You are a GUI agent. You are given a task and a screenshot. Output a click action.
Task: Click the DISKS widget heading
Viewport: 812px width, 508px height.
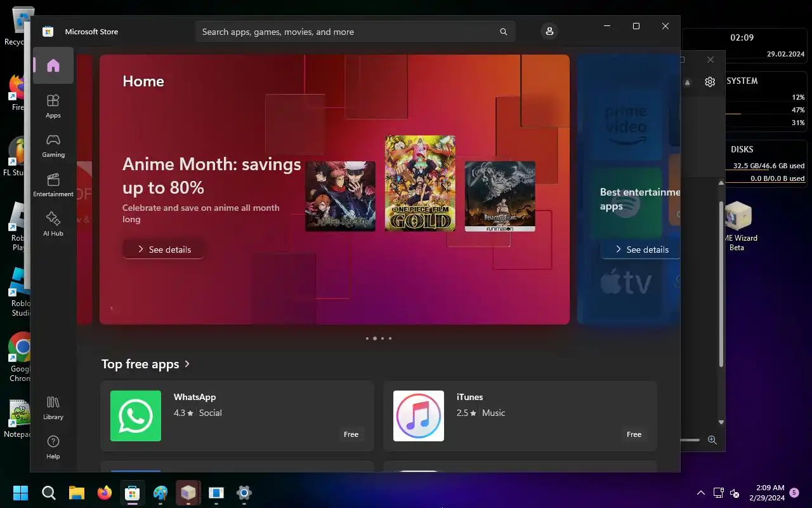[x=742, y=149]
